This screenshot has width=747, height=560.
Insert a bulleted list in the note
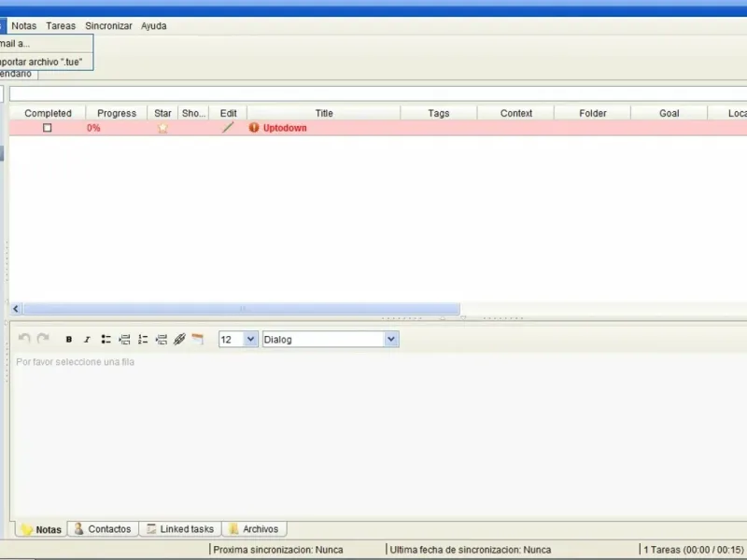(106, 339)
